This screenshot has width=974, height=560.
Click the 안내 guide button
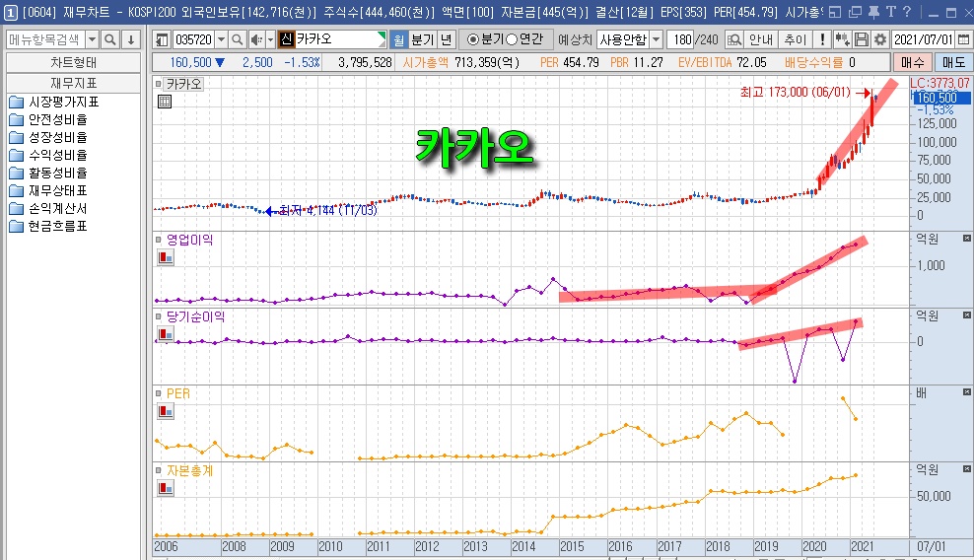point(761,39)
